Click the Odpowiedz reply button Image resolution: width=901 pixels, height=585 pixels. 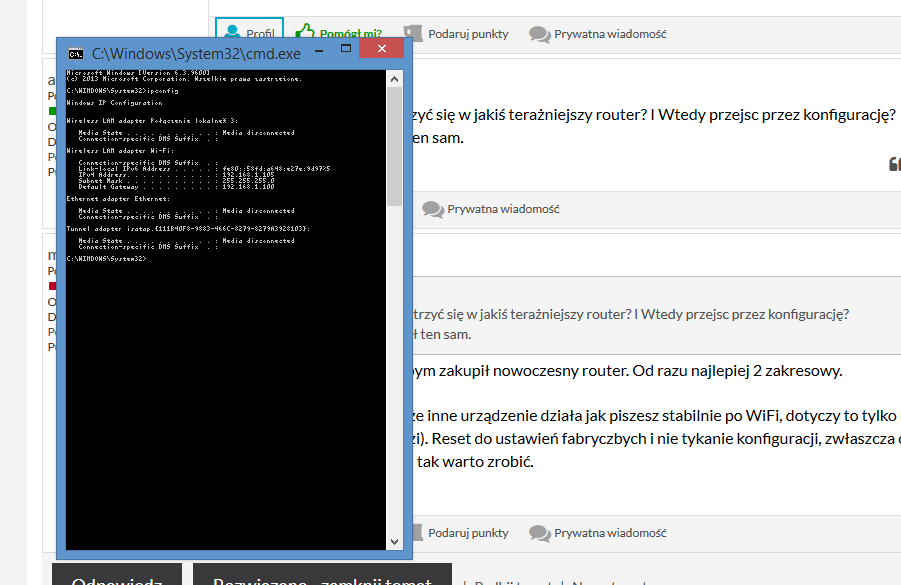point(117,575)
